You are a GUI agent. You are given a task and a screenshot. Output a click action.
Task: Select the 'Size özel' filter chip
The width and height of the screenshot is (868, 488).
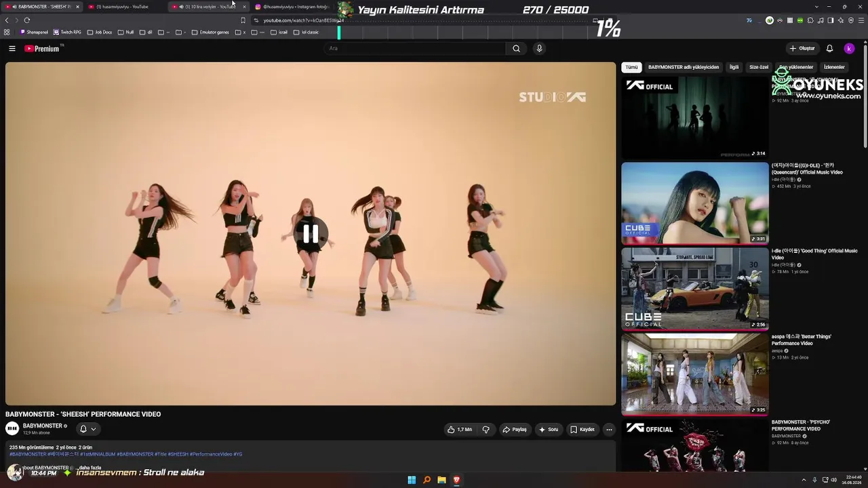pos(759,67)
